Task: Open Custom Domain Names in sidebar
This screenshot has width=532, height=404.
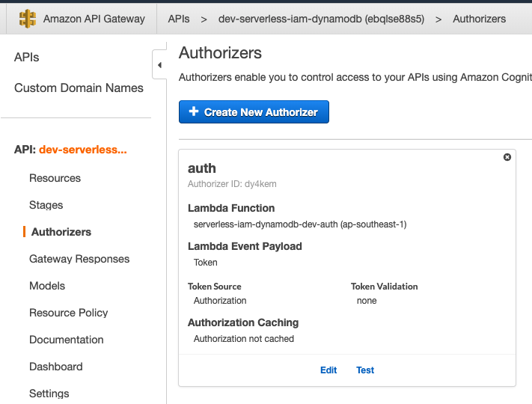Action: (79, 88)
